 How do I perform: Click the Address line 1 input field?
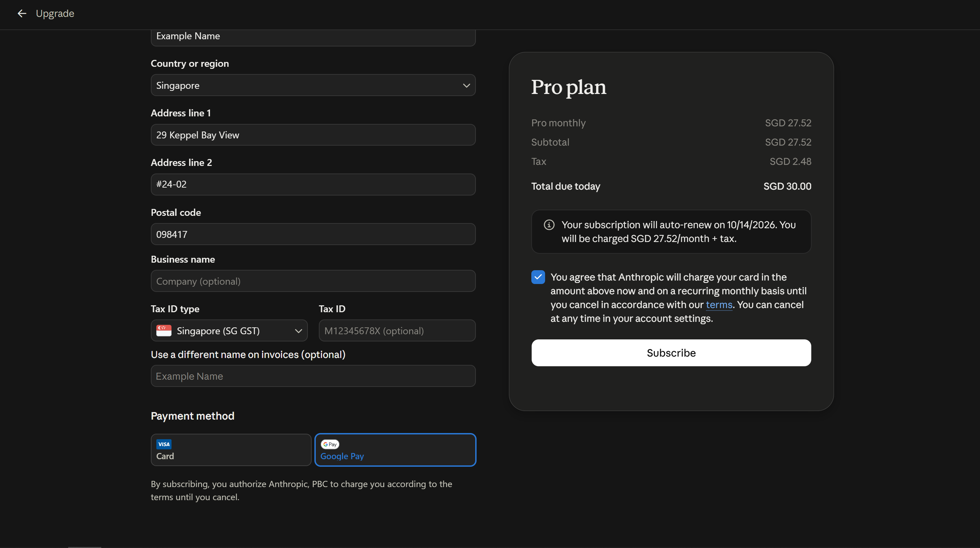(313, 135)
